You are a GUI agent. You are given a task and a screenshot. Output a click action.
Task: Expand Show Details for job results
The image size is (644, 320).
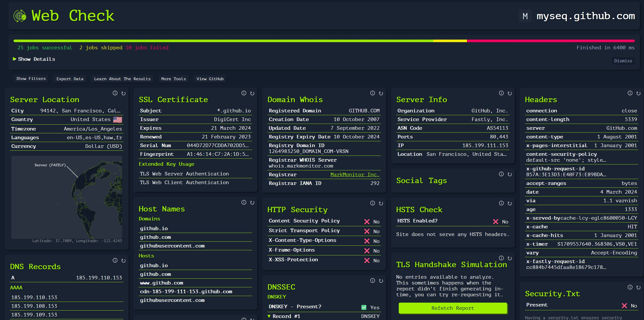click(34, 59)
